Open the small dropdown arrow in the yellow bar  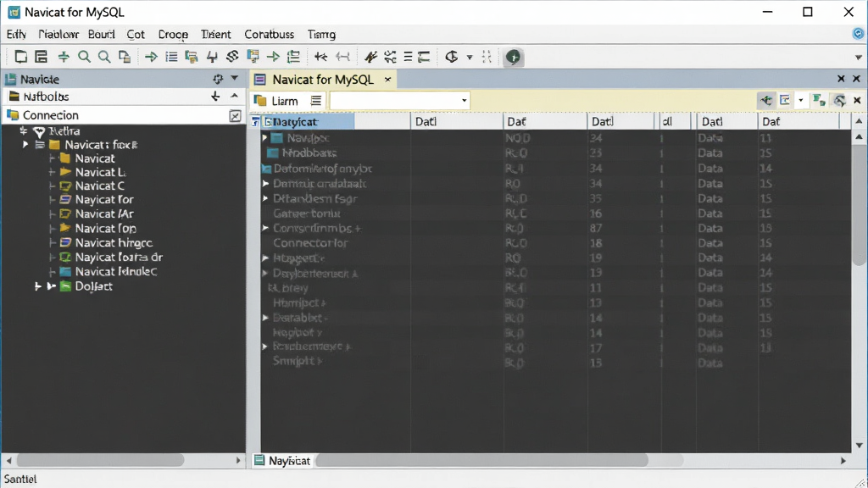[800, 100]
